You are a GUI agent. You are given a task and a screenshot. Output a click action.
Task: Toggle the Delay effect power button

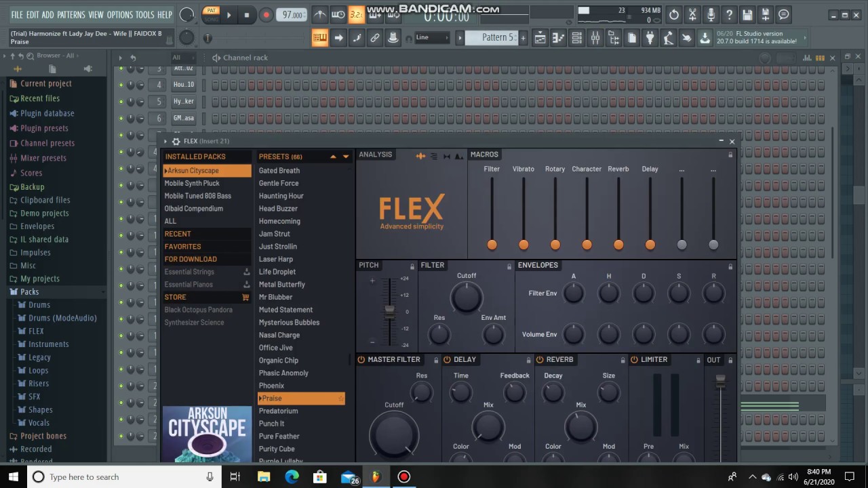pos(448,360)
